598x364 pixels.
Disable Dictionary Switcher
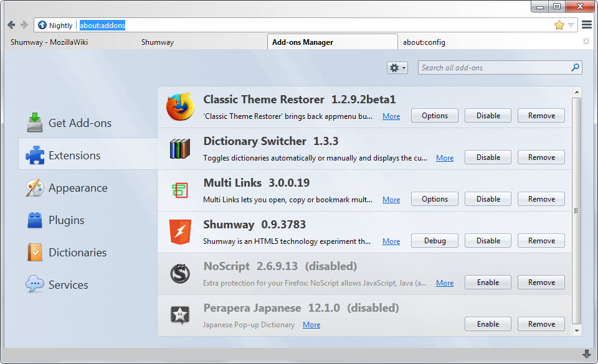click(x=488, y=157)
